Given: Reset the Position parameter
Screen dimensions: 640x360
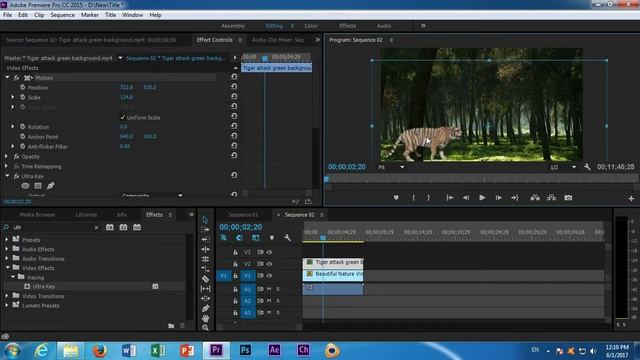Looking at the screenshot, I should pyautogui.click(x=234, y=87).
